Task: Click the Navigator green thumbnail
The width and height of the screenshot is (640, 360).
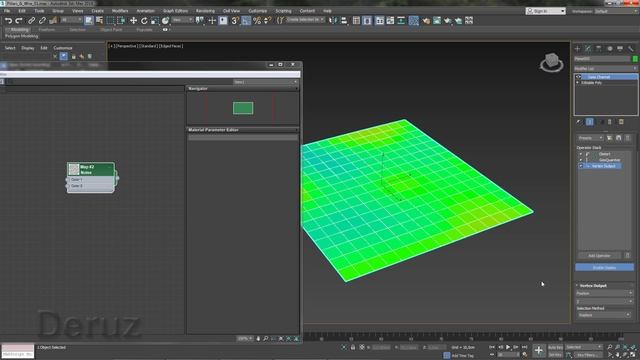Action: 243,108
